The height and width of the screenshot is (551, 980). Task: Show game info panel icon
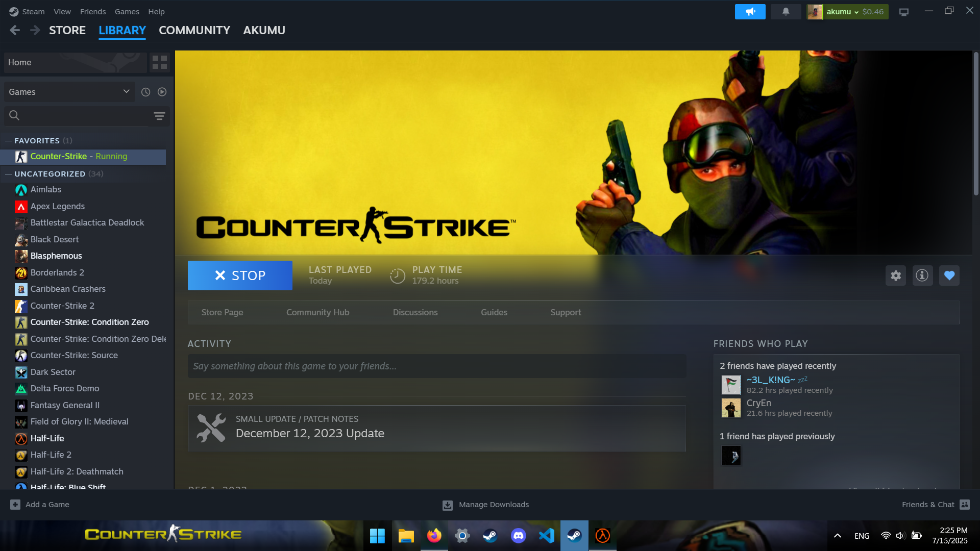click(922, 275)
